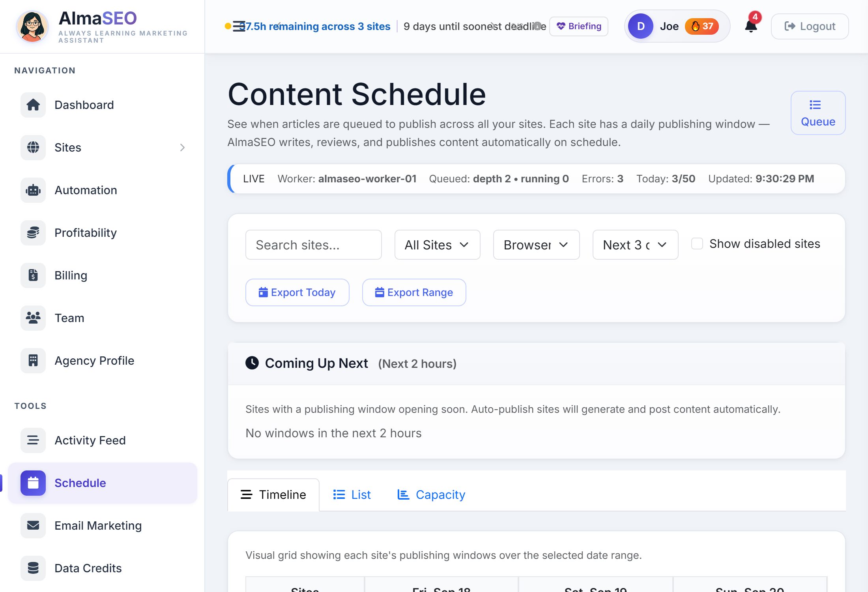This screenshot has height=592, width=868.
Task: Click the Worker almaseo-worker-01 text
Action: 347,179
